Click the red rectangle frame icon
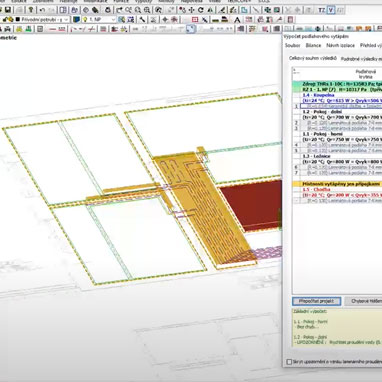The height and width of the screenshot is (382, 382). [x=195, y=20]
